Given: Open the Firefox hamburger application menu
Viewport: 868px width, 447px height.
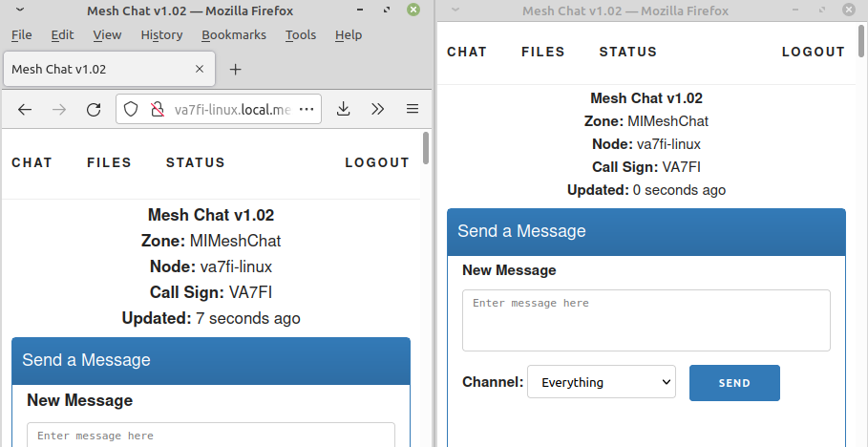Looking at the screenshot, I should pos(413,109).
